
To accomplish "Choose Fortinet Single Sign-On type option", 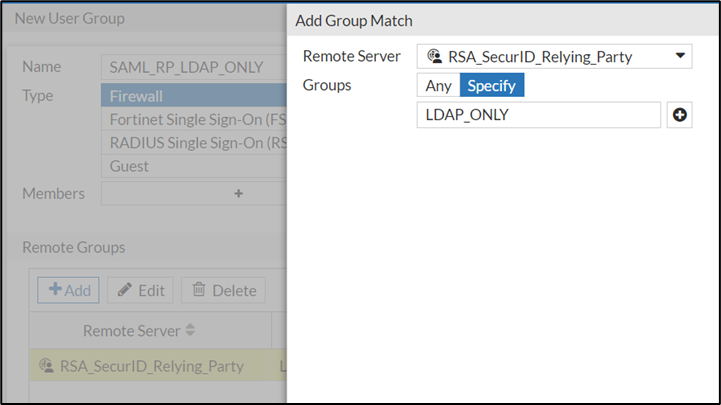I will pyautogui.click(x=192, y=120).
